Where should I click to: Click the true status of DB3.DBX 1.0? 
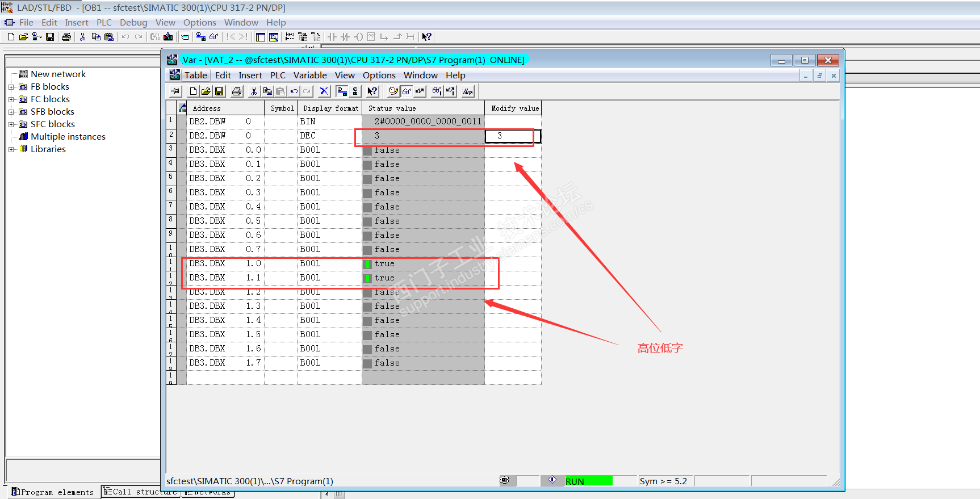click(x=423, y=264)
